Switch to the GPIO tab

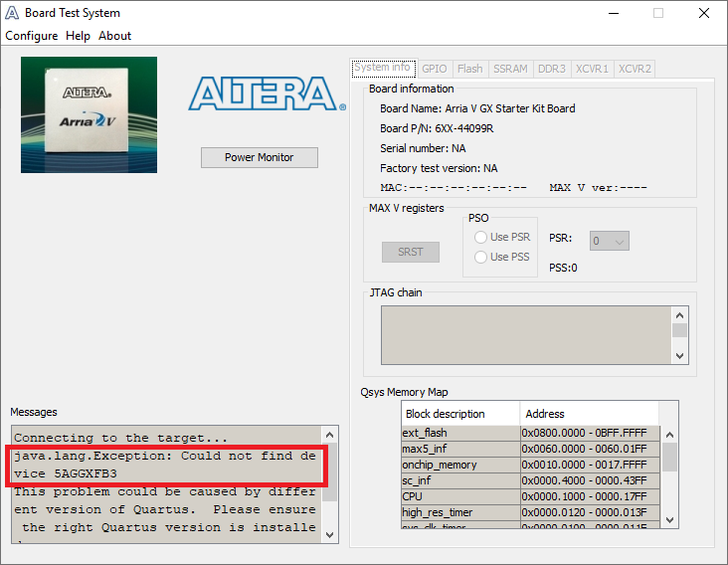point(435,69)
